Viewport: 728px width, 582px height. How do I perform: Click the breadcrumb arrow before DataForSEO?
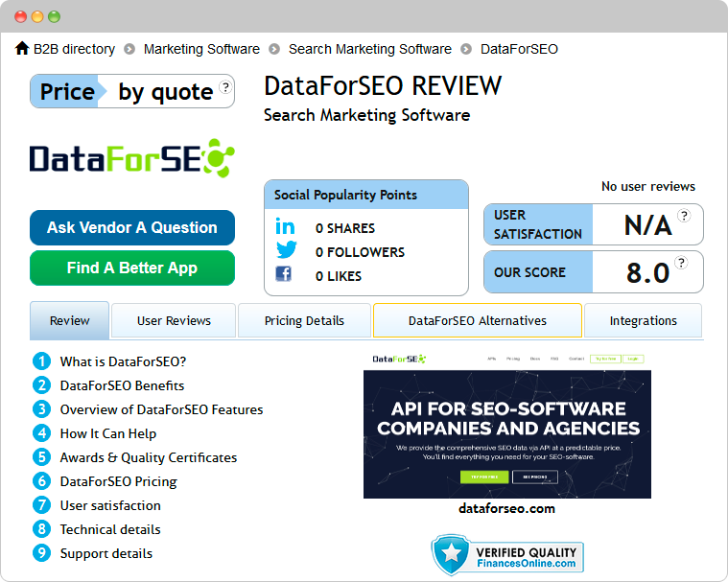[x=466, y=49]
